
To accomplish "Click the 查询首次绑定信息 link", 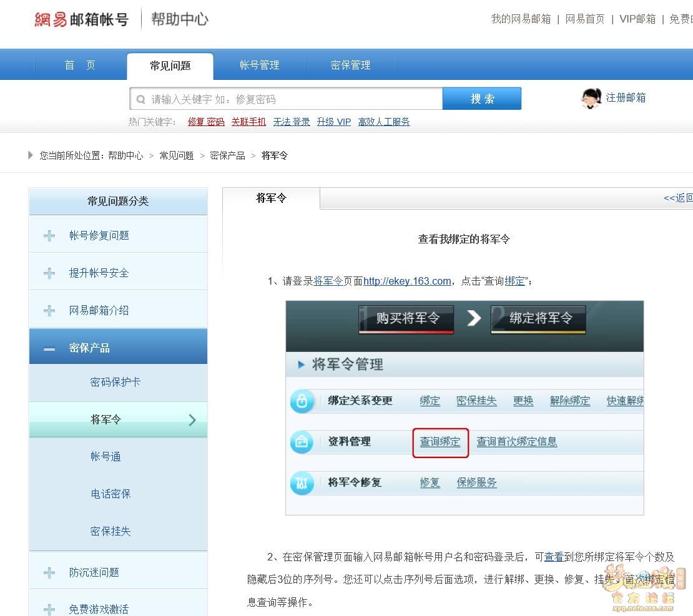I will coord(517,441).
